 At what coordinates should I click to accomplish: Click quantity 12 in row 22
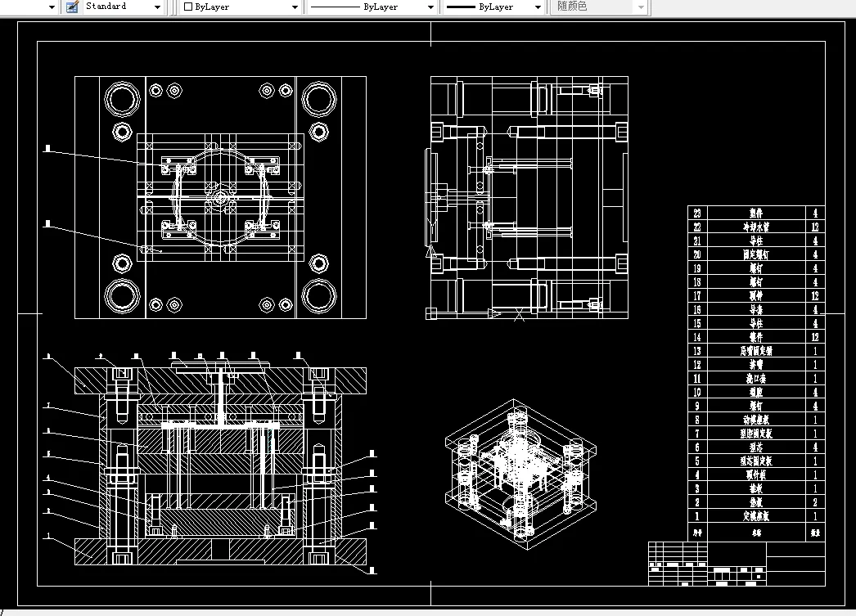(x=815, y=227)
